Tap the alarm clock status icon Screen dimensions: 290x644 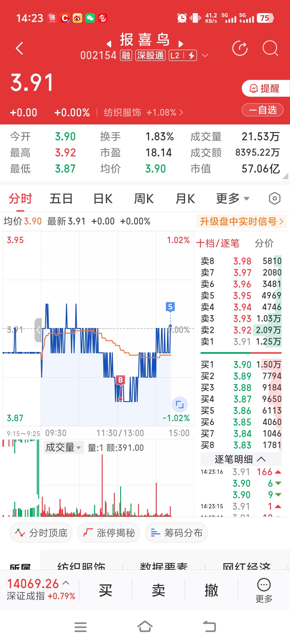coord(182,18)
